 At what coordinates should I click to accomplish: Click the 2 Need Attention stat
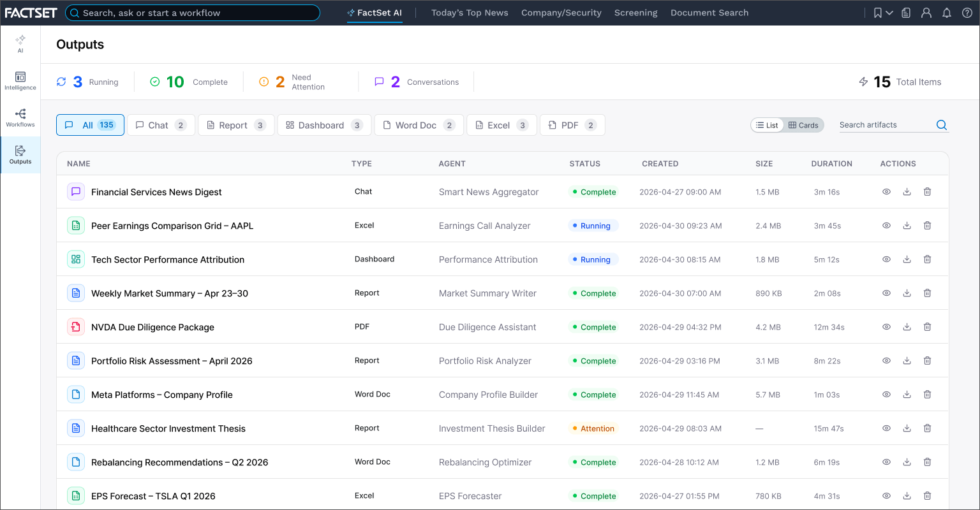[292, 82]
